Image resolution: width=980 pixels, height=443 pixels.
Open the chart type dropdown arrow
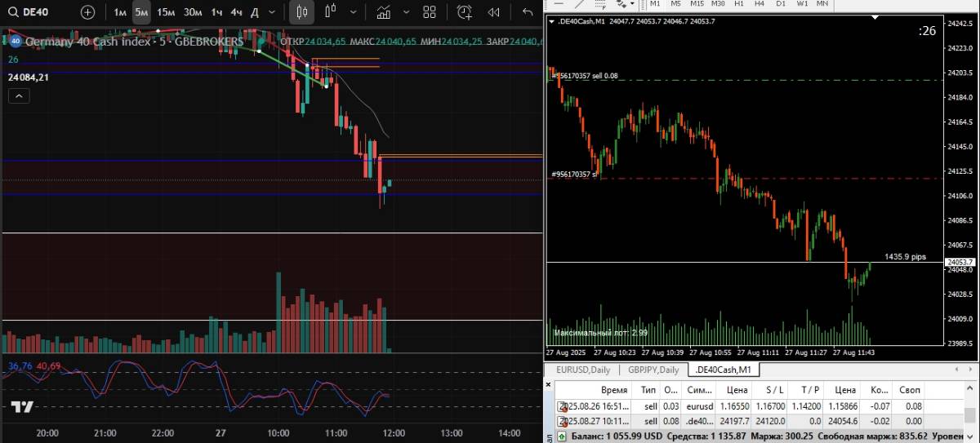(x=352, y=12)
